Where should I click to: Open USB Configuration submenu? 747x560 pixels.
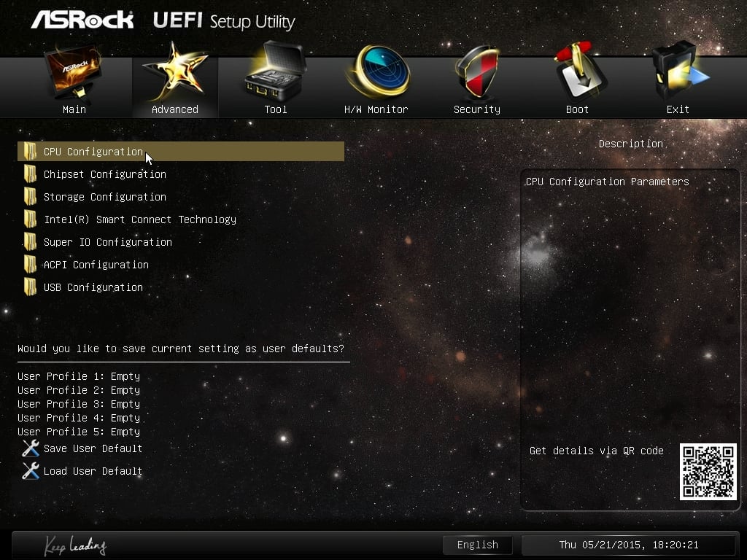click(93, 287)
